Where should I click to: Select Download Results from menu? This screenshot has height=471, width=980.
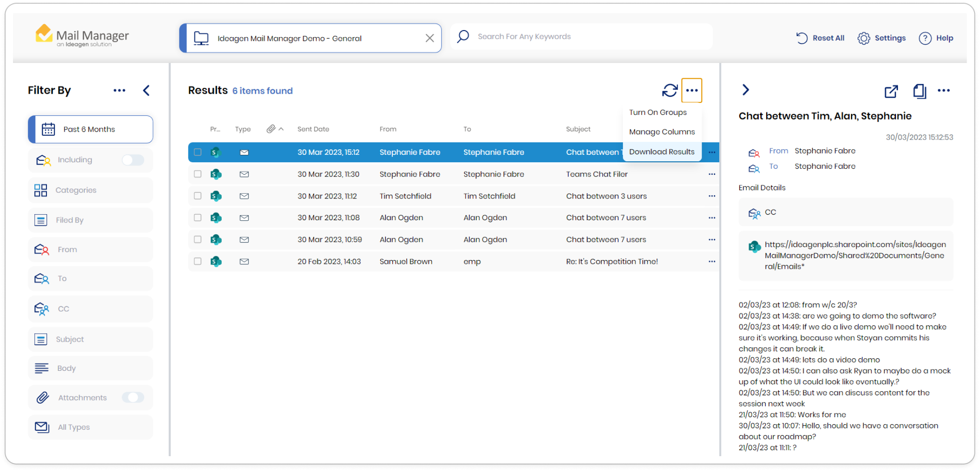coord(661,152)
